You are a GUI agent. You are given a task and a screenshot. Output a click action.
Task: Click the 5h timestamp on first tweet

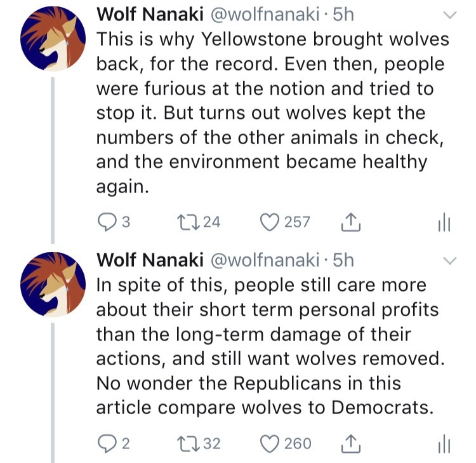[343, 14]
